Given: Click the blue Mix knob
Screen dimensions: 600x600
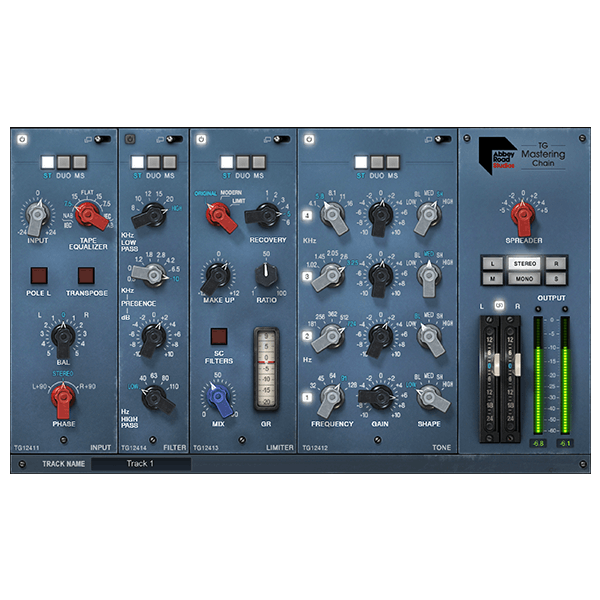Looking at the screenshot, I should click(x=215, y=397).
